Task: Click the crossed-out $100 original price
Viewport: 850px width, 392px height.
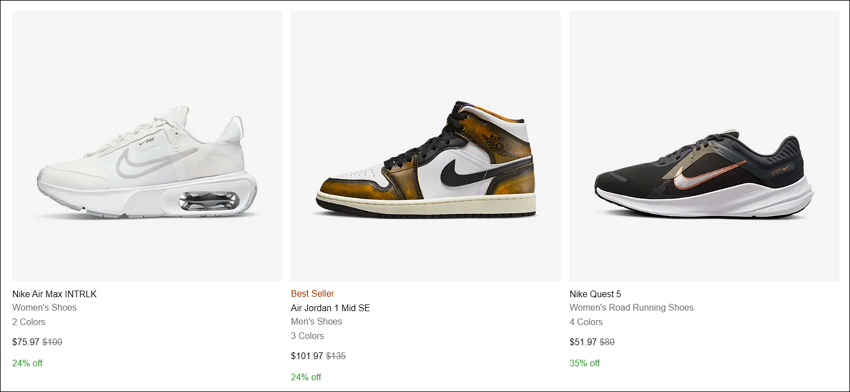Action: pyautogui.click(x=52, y=342)
